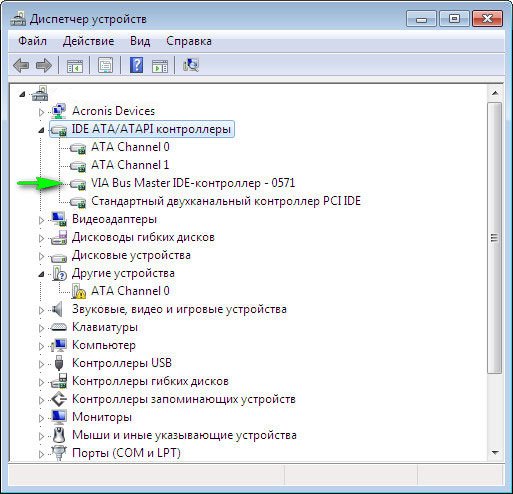Collapse the IDE ATA/ATAPI контроллеры branch

pos(41,130)
